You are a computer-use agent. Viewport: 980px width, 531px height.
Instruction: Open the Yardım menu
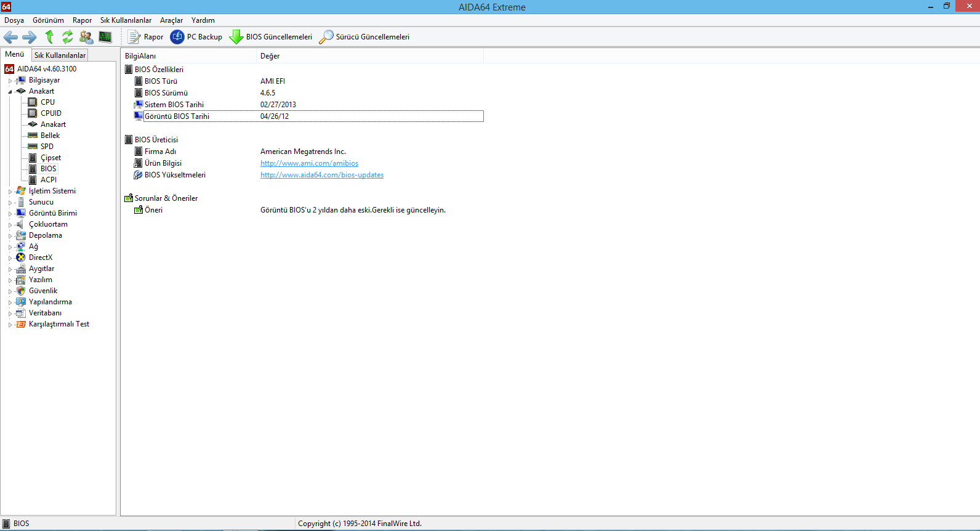[x=203, y=20]
